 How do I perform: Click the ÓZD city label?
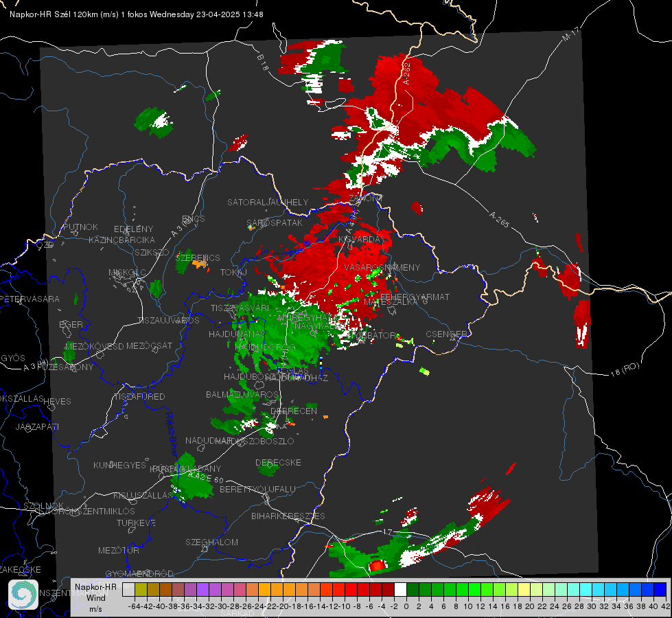click(45, 245)
